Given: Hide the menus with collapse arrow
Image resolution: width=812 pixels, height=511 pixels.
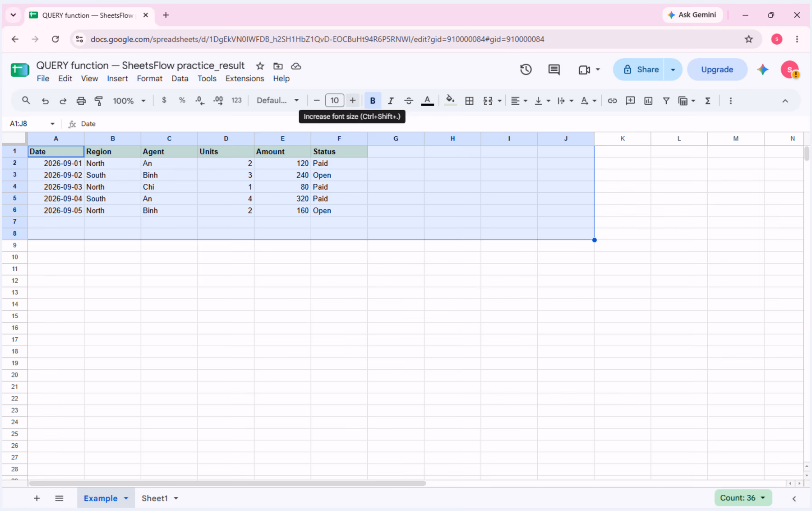Looking at the screenshot, I should pos(785,101).
